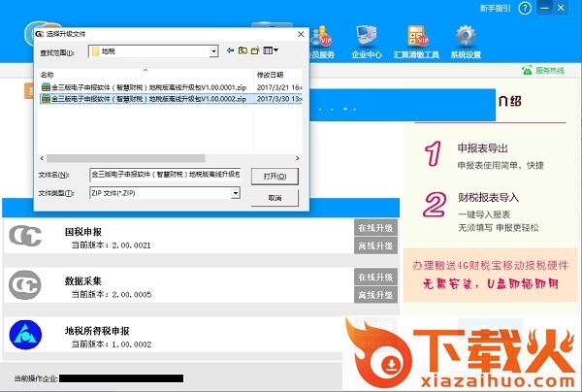Click the 国税申报 logo icon
The width and height of the screenshot is (582, 392).
[x=25, y=236]
